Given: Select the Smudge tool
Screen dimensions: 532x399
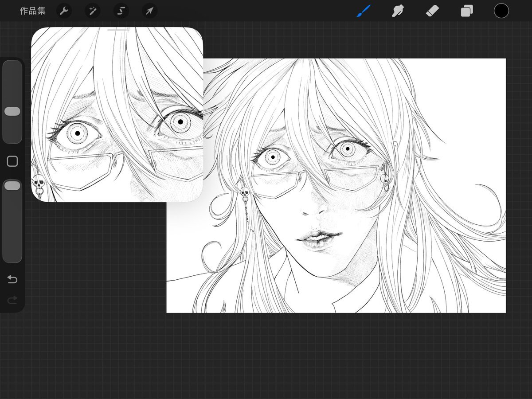Looking at the screenshot, I should click(398, 11).
